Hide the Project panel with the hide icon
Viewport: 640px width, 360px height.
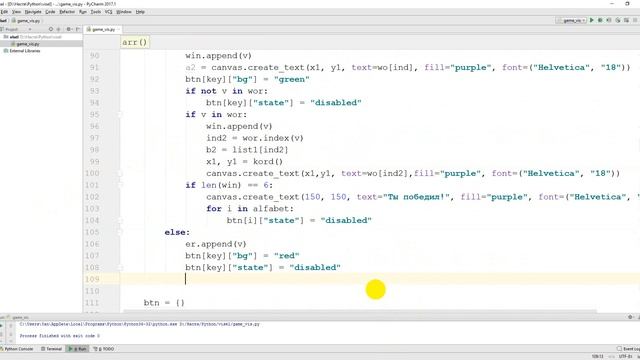[78, 29]
